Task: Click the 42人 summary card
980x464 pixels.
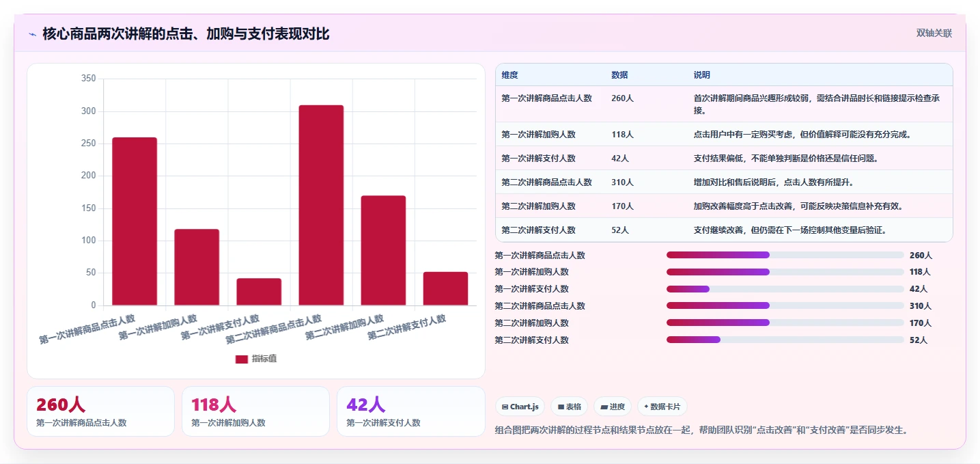Action: pyautogui.click(x=410, y=411)
